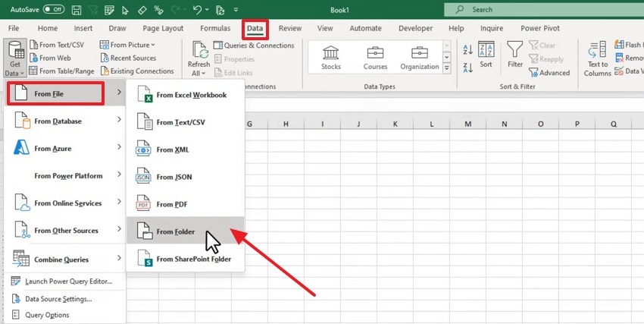This screenshot has width=644, height=324.
Task: Select the Courses data type
Action: pyautogui.click(x=375, y=58)
